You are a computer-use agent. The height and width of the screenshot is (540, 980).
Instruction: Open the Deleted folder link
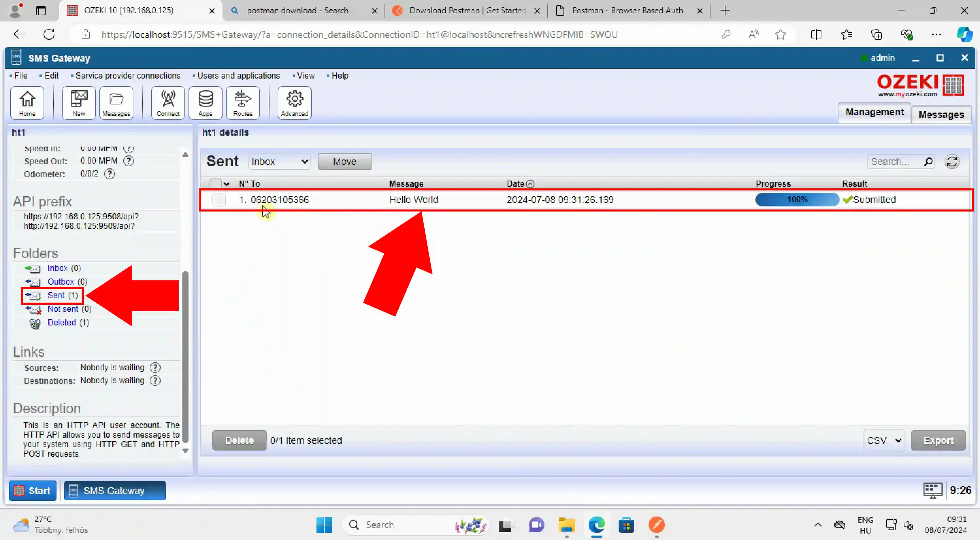(62, 322)
